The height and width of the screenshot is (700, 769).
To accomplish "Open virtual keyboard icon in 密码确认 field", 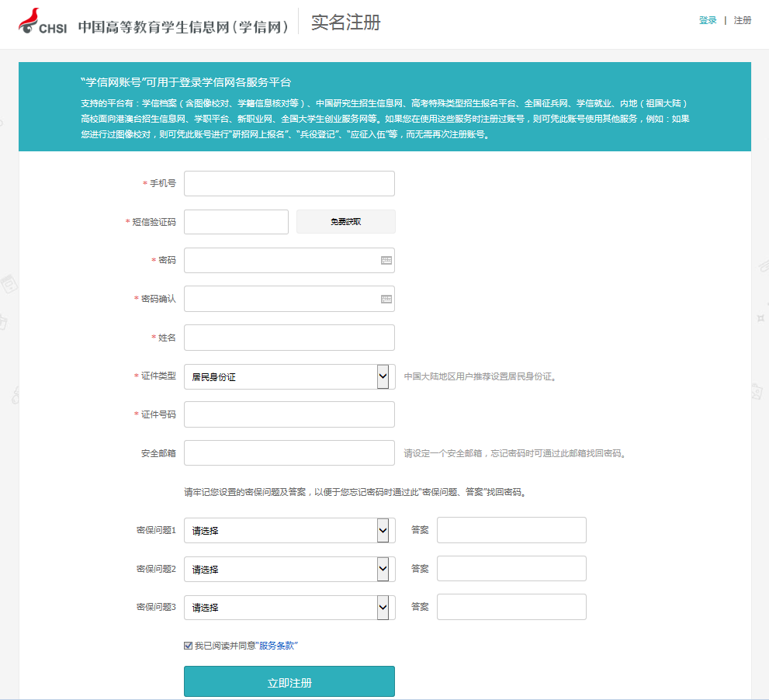I will 386,299.
